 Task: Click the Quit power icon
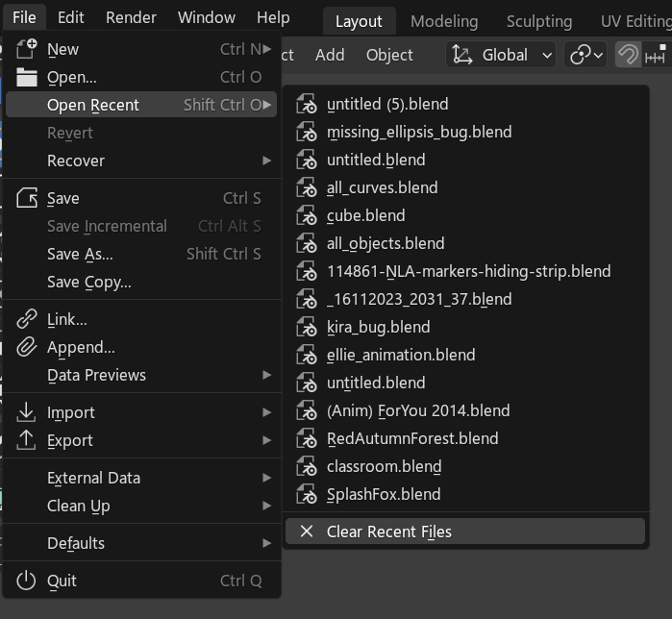pos(27,581)
